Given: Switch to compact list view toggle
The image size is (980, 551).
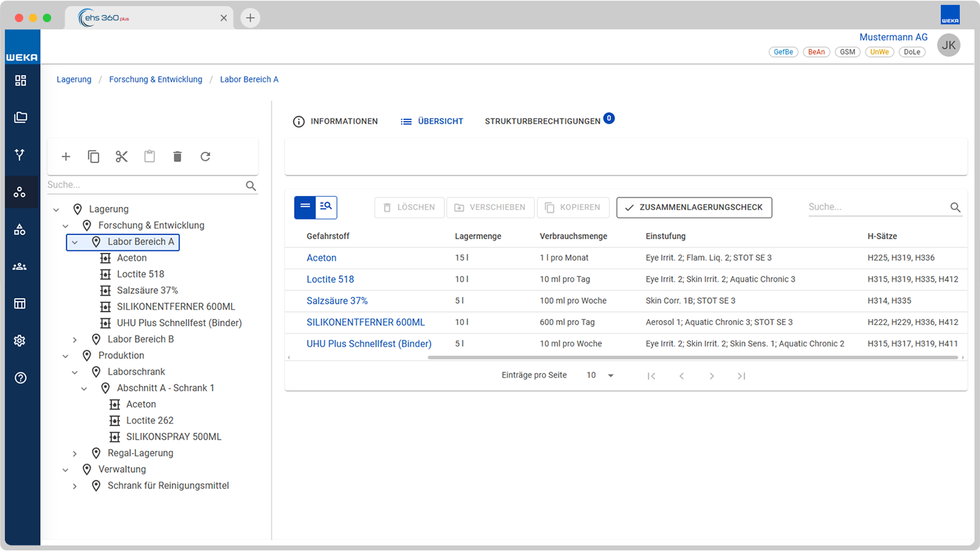Looking at the screenshot, I should (305, 207).
